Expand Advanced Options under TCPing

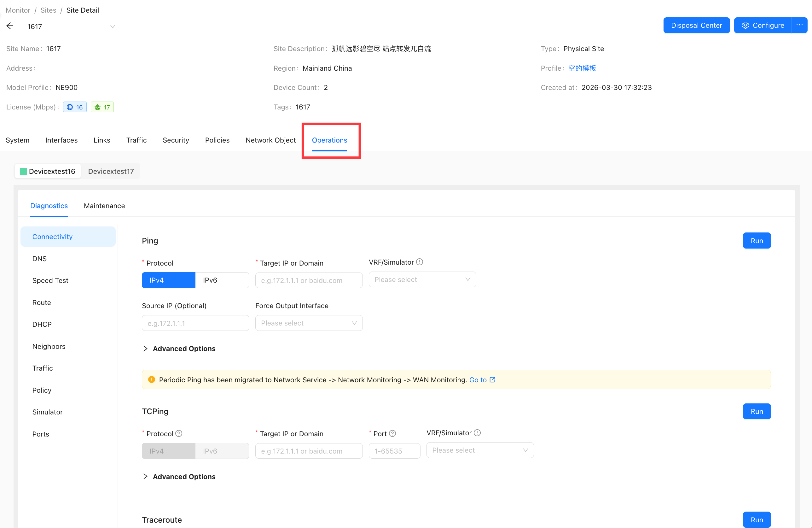click(x=179, y=477)
